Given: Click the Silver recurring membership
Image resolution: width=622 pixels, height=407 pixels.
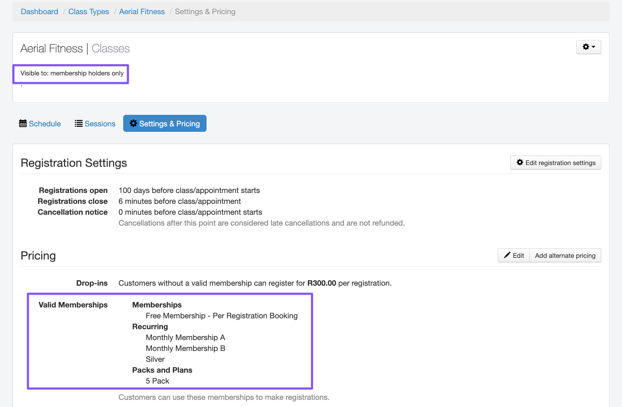Looking at the screenshot, I should [x=155, y=359].
